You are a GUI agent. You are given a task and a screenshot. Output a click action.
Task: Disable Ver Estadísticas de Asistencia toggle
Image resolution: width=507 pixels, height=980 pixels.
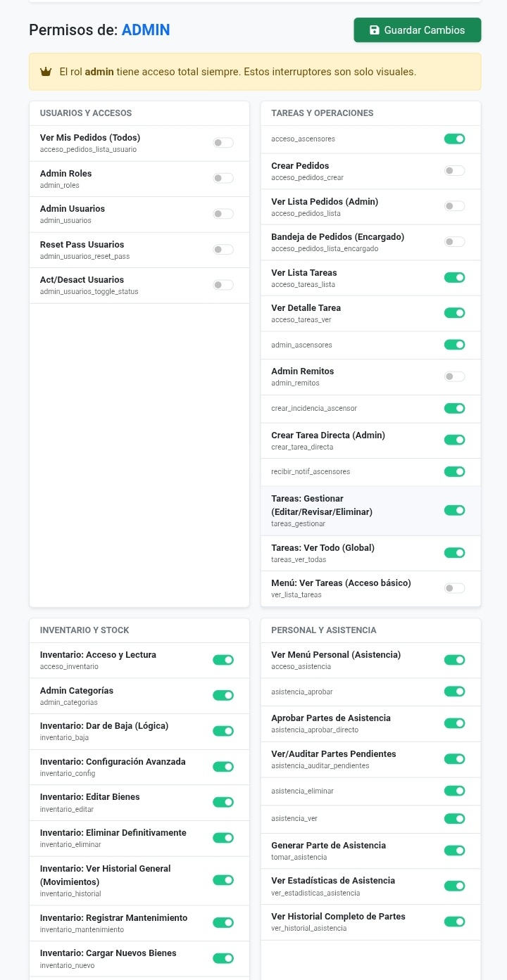click(x=454, y=886)
